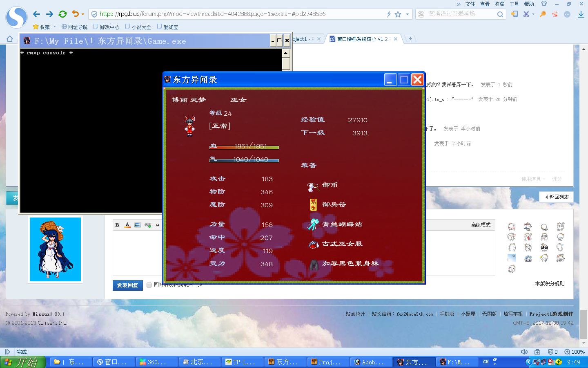Expand the dropdown arrow next to 收藏
The image size is (588, 368).
point(55,27)
